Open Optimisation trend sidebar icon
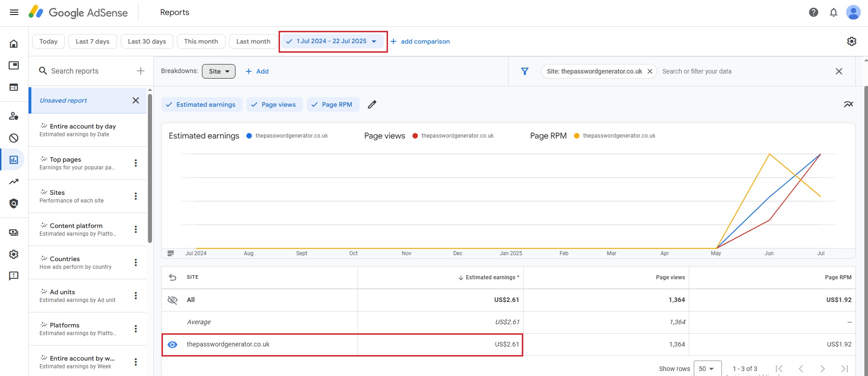 click(14, 182)
